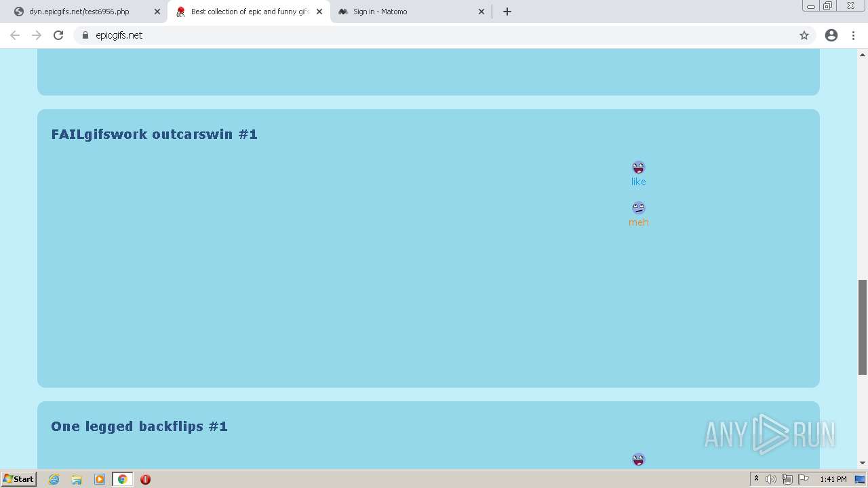
Task: Open the Chrome three-dot menu
Action: 854,35
